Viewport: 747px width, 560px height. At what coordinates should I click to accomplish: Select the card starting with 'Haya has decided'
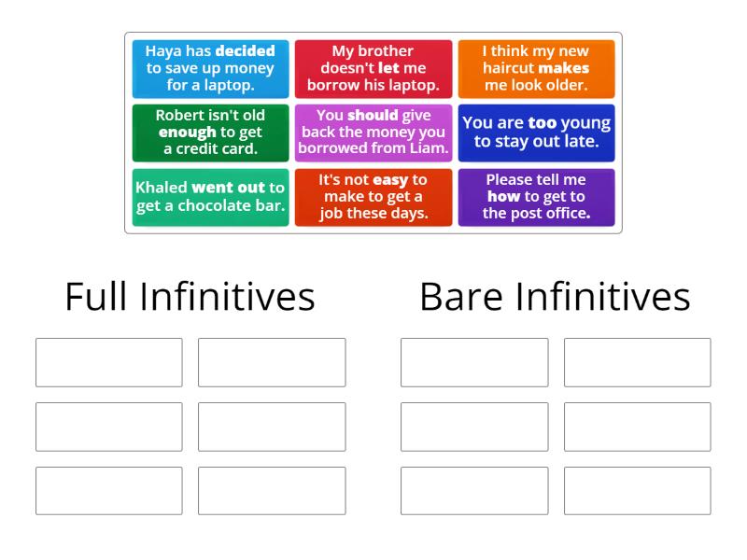(x=210, y=68)
